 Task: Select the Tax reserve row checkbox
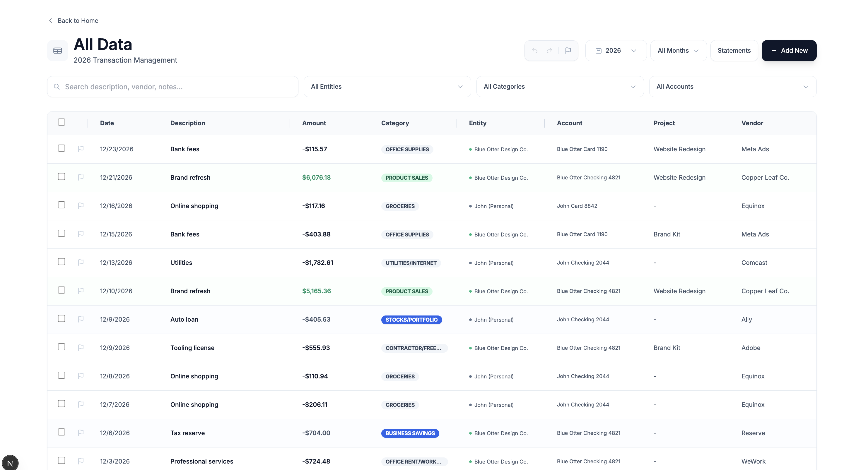(x=61, y=432)
